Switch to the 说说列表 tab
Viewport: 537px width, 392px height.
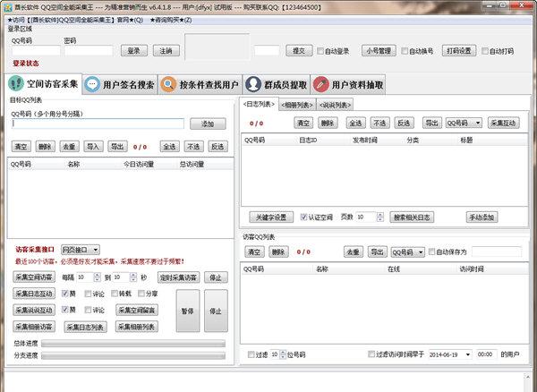pyautogui.click(x=335, y=105)
